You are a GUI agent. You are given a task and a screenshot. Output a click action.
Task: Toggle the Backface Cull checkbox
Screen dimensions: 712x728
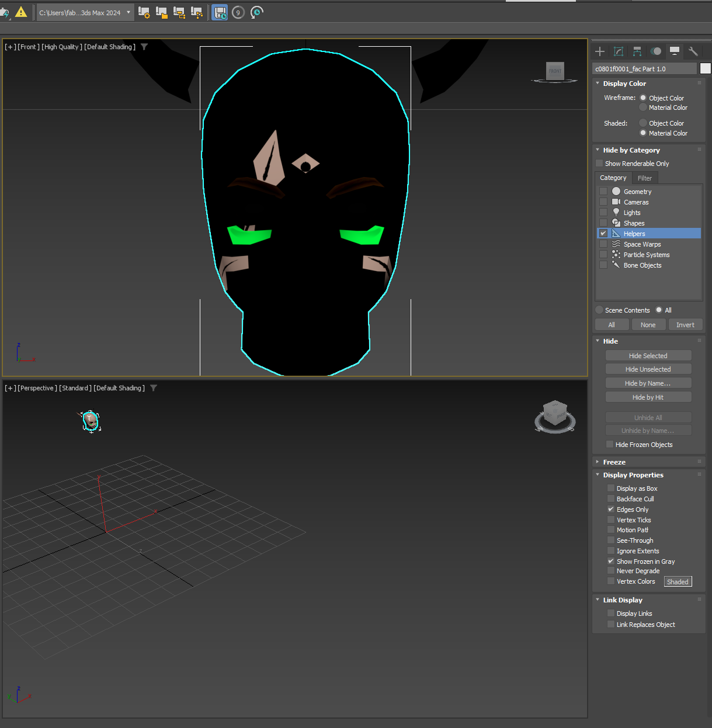pyautogui.click(x=610, y=499)
